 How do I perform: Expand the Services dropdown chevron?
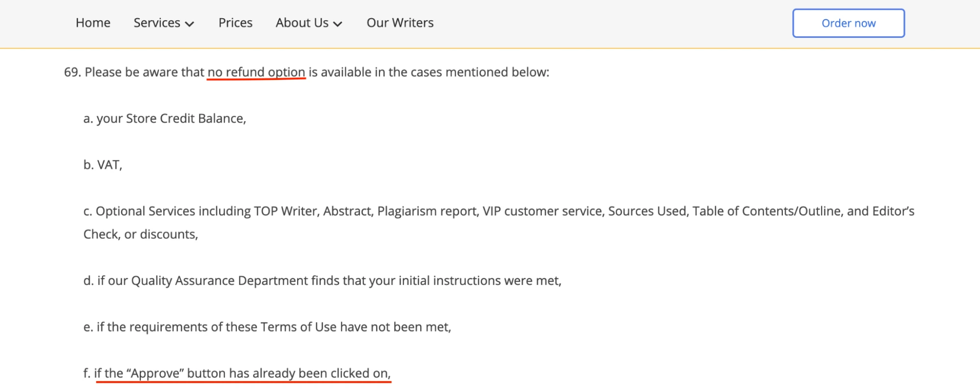(x=190, y=24)
